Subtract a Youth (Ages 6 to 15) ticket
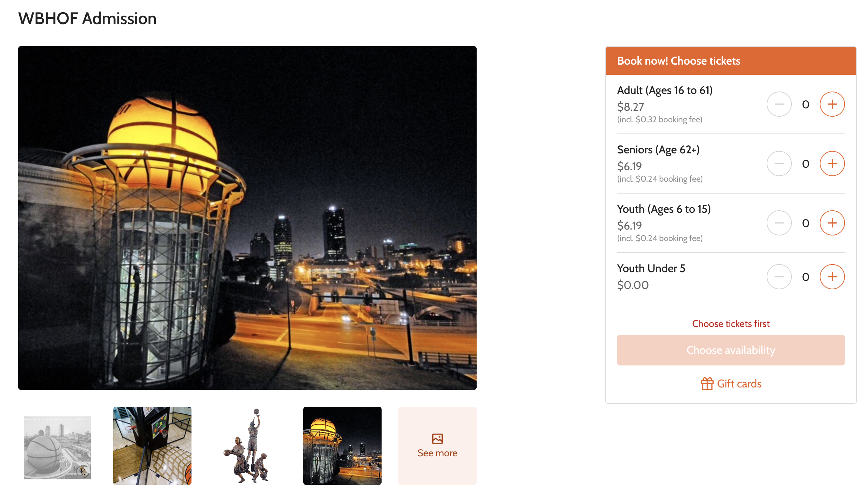 (x=779, y=223)
